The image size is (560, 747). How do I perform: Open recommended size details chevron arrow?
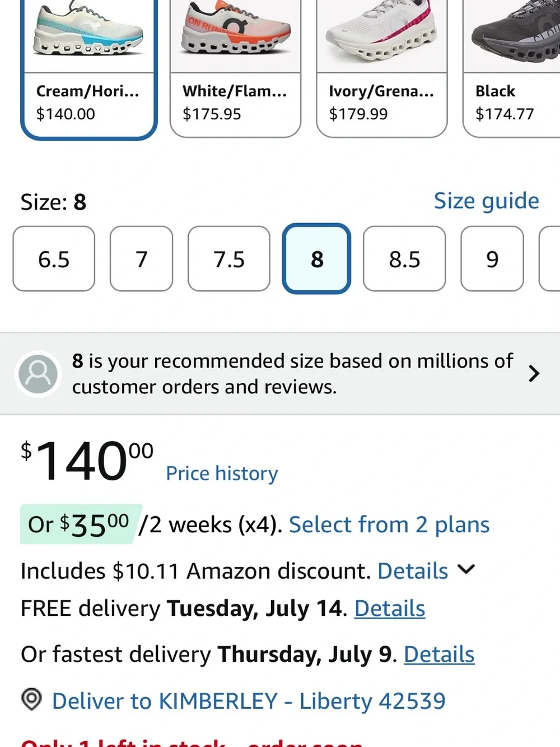(534, 373)
